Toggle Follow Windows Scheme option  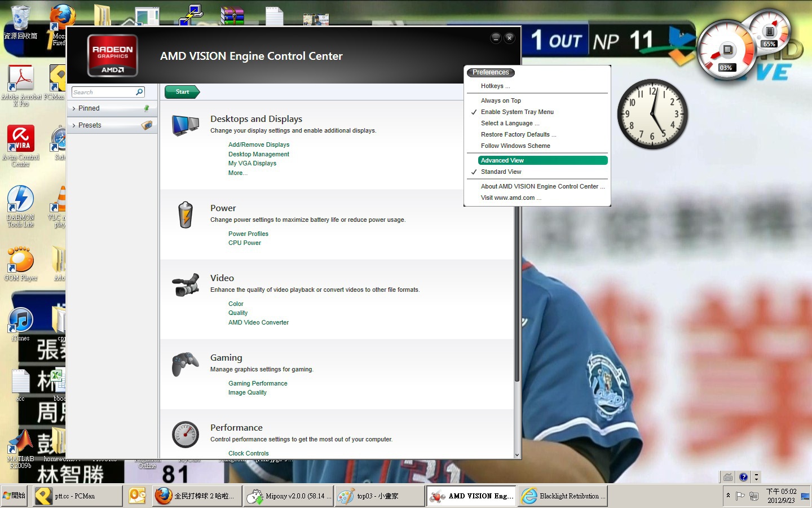click(515, 146)
